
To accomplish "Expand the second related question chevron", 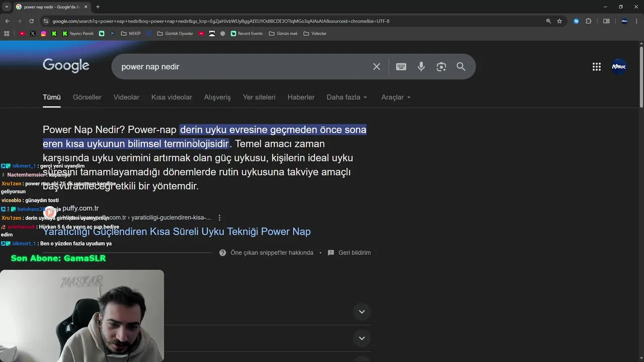I will coord(361,338).
